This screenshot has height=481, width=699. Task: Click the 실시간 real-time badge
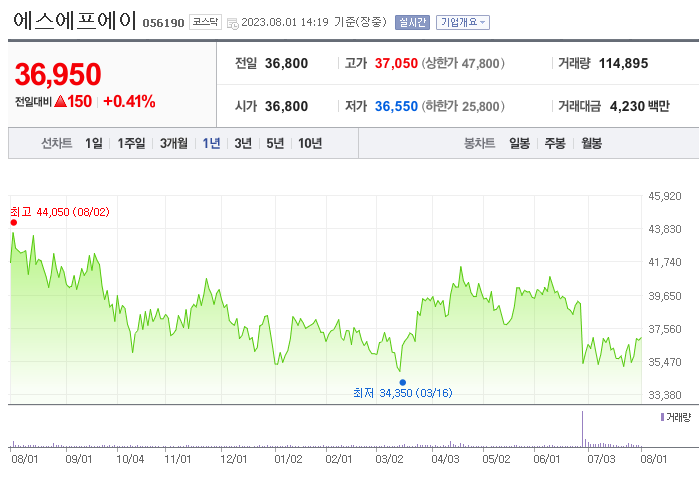coord(412,22)
